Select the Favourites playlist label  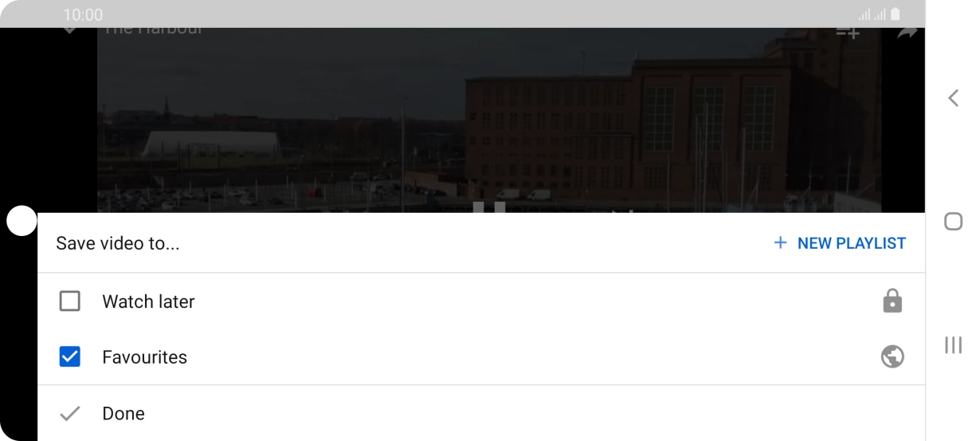(x=144, y=357)
